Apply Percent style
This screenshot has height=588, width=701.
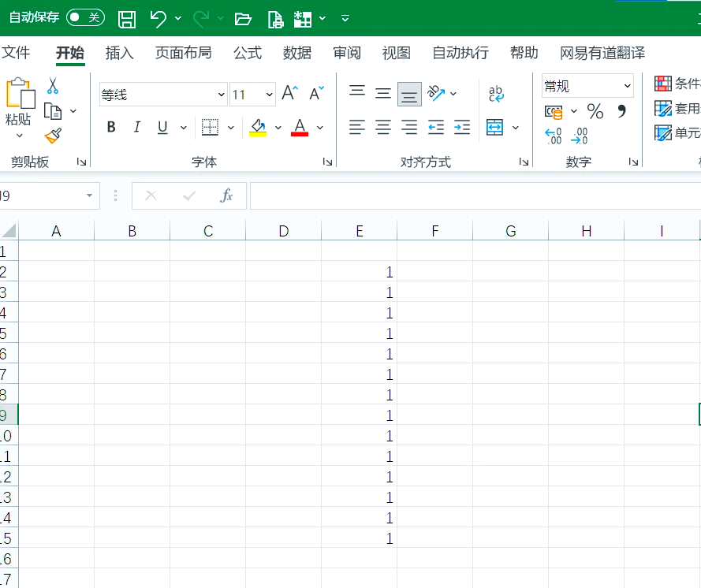(595, 111)
